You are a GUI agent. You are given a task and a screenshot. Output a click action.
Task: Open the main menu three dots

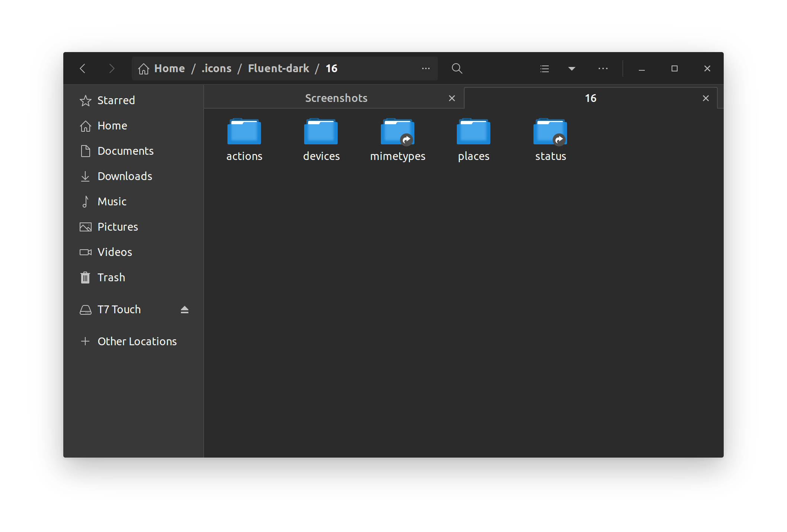(603, 68)
